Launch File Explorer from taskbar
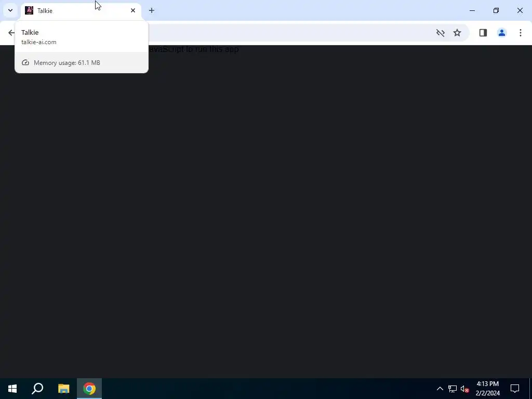The image size is (532, 399). tap(63, 389)
